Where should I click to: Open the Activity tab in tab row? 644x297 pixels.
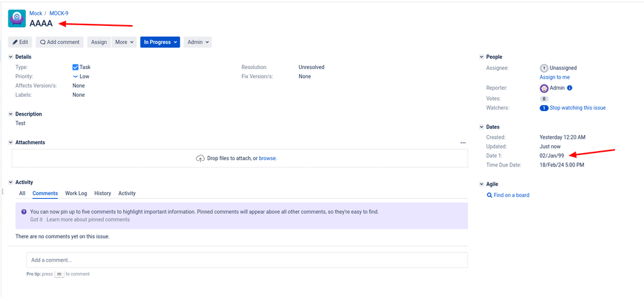(127, 193)
